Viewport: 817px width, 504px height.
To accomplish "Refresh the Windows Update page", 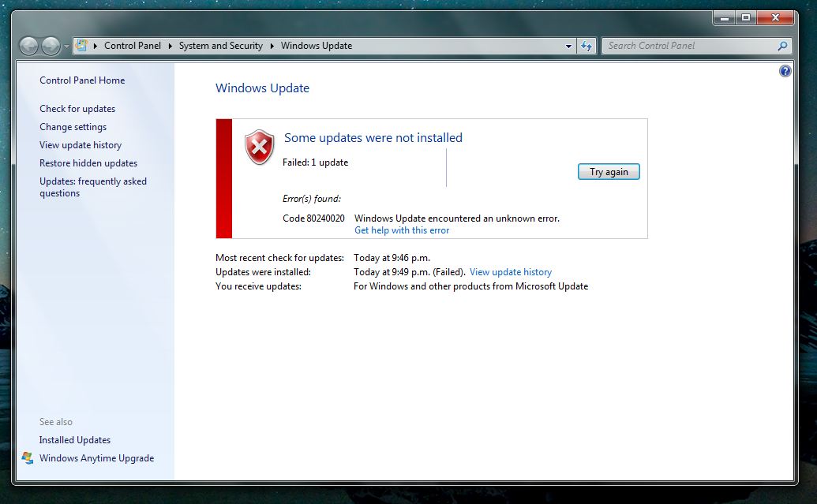I will (587, 46).
